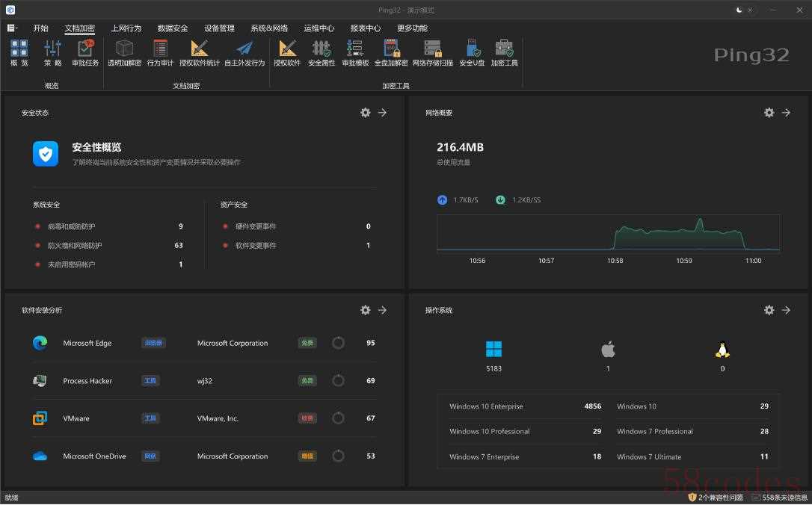Image resolution: width=812 pixels, height=505 pixels.
Task: Open the application menu dropdown at top-left
Action: tap(12, 28)
